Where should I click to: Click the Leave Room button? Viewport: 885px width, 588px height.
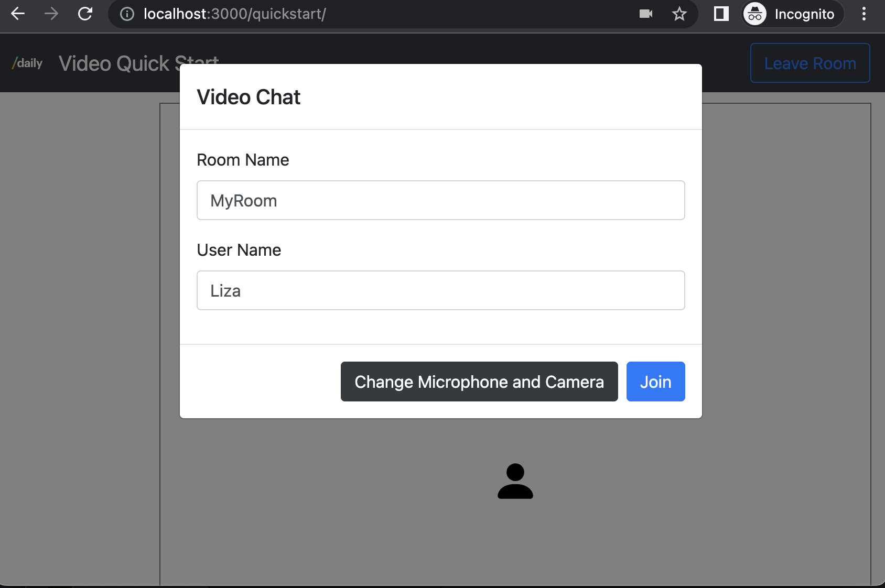[x=810, y=63]
